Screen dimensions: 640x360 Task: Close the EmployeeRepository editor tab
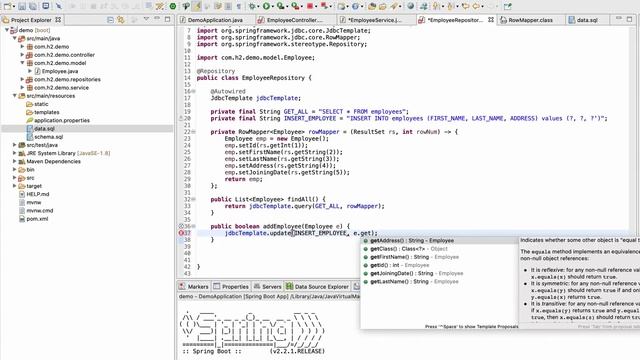(x=491, y=20)
